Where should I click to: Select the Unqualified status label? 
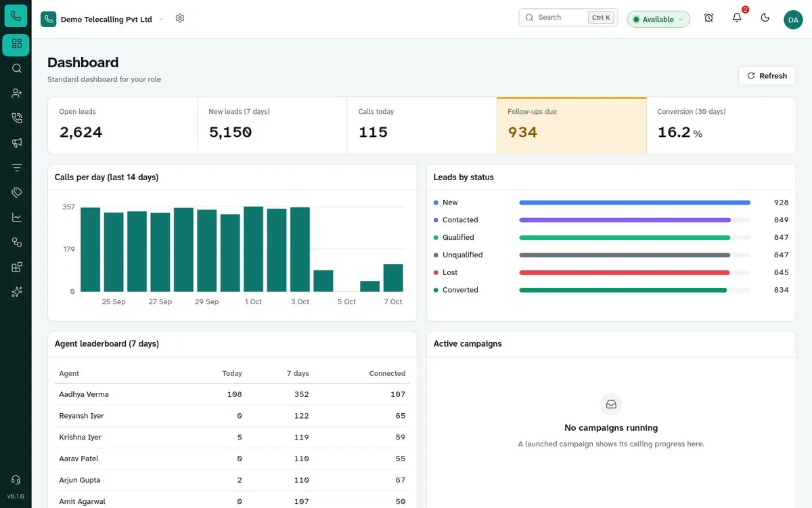click(x=462, y=255)
